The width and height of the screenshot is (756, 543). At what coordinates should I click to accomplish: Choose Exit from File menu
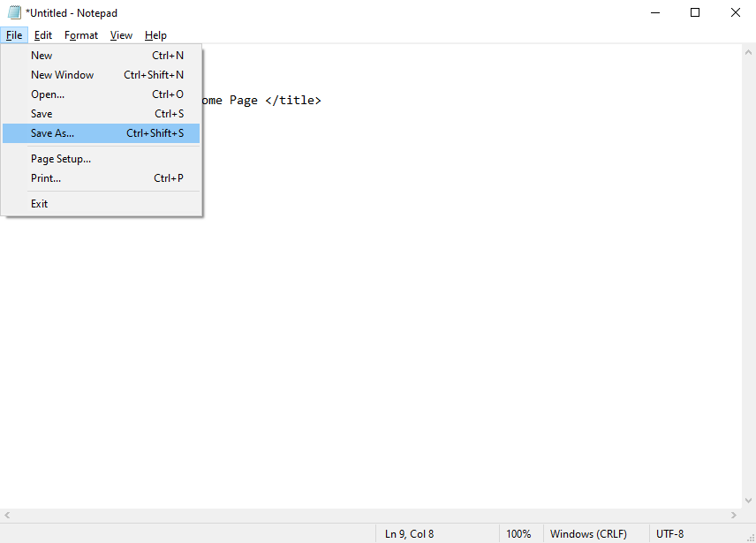(x=101, y=204)
